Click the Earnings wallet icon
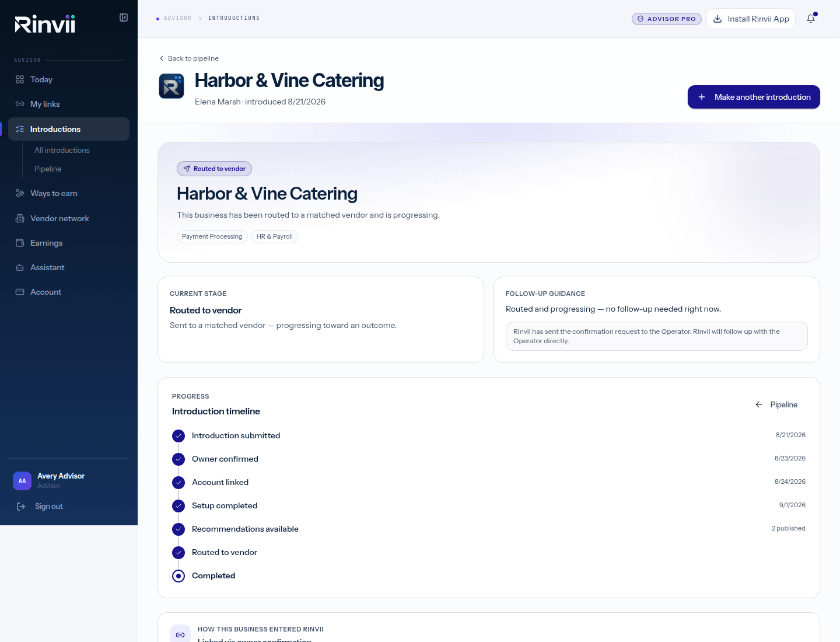This screenshot has height=642, width=840. [x=20, y=243]
